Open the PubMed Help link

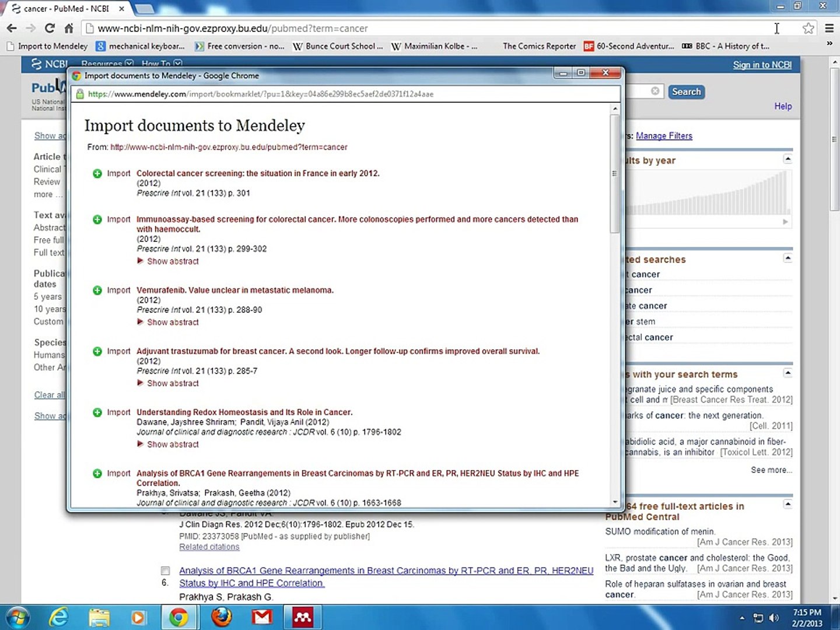(x=783, y=106)
